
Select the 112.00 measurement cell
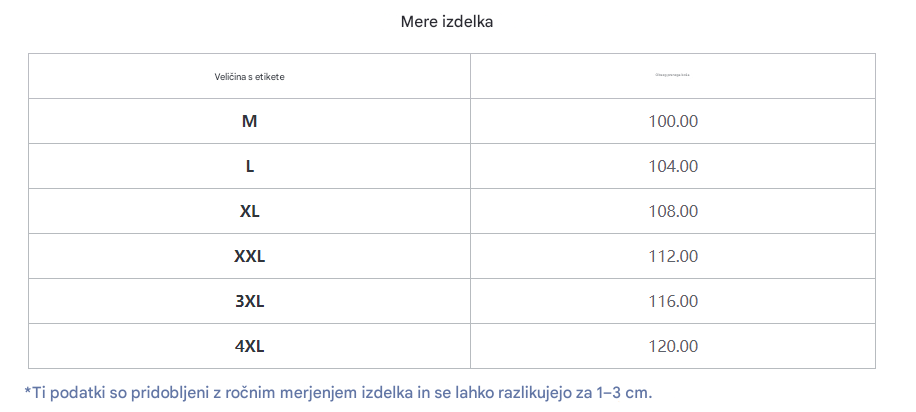tap(673, 256)
